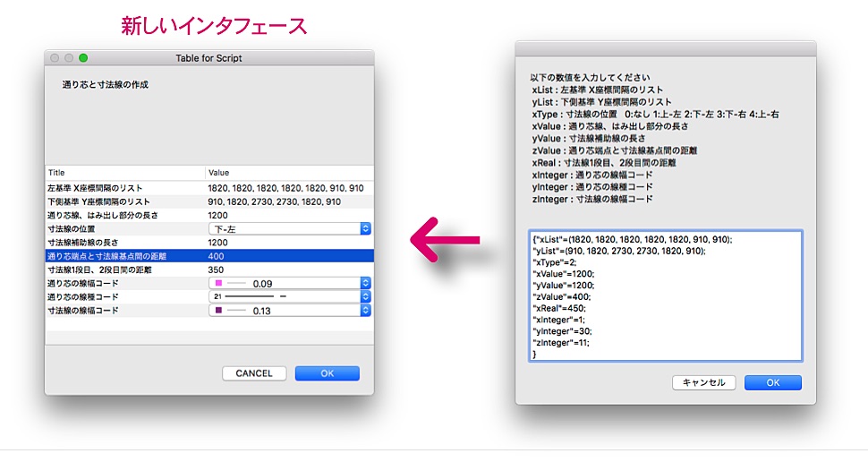This screenshot has width=868, height=462.
Task: Click the highlighted 通り芯端点と寸法線基点間の距離 row
Action: pos(124,256)
